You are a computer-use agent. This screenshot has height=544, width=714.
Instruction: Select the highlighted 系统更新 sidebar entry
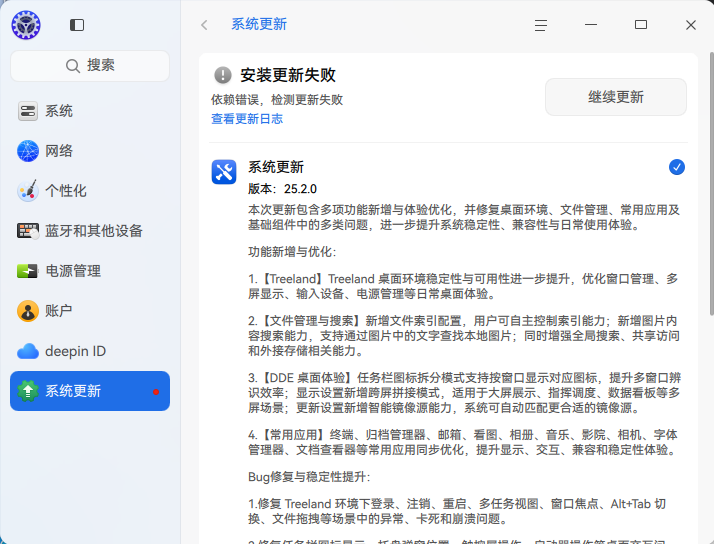[x=90, y=391]
